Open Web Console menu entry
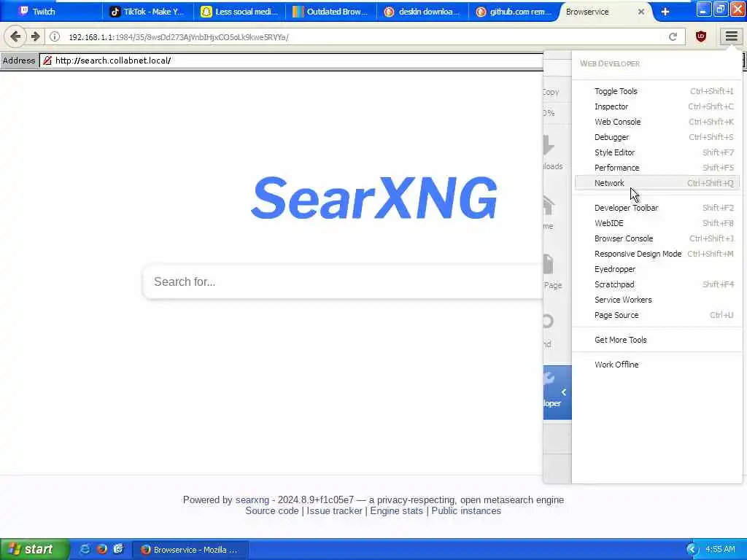This screenshot has width=747, height=560. [657, 122]
